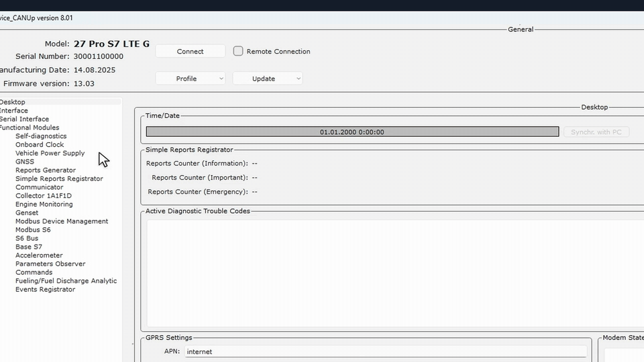
Task: Click firmware version value 13.03
Action: pyautogui.click(x=84, y=83)
